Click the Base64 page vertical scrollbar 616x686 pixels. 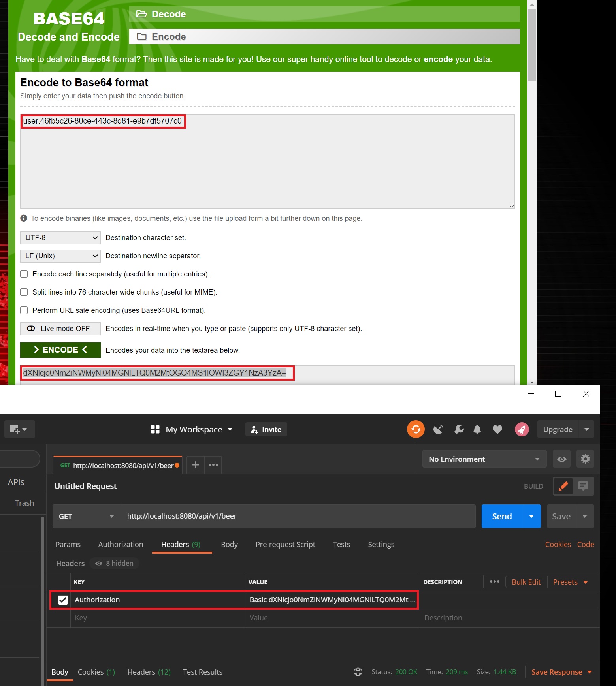coord(532,43)
